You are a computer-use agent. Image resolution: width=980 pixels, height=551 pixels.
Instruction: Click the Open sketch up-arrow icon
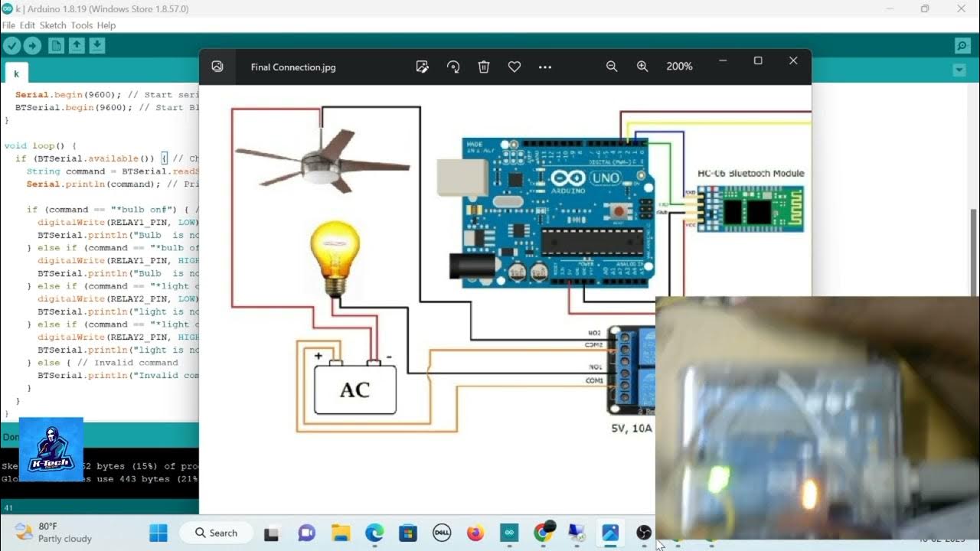click(77, 46)
